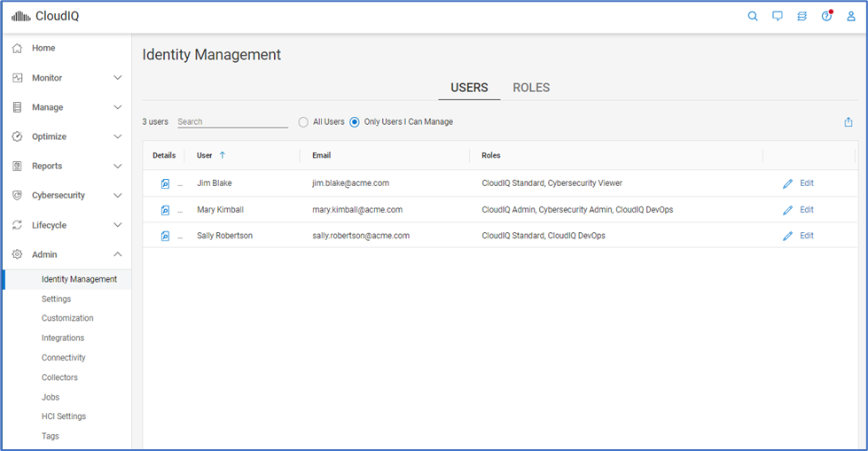The image size is (868, 451).
Task: Open Settings in the Admin submenu
Action: tap(56, 299)
